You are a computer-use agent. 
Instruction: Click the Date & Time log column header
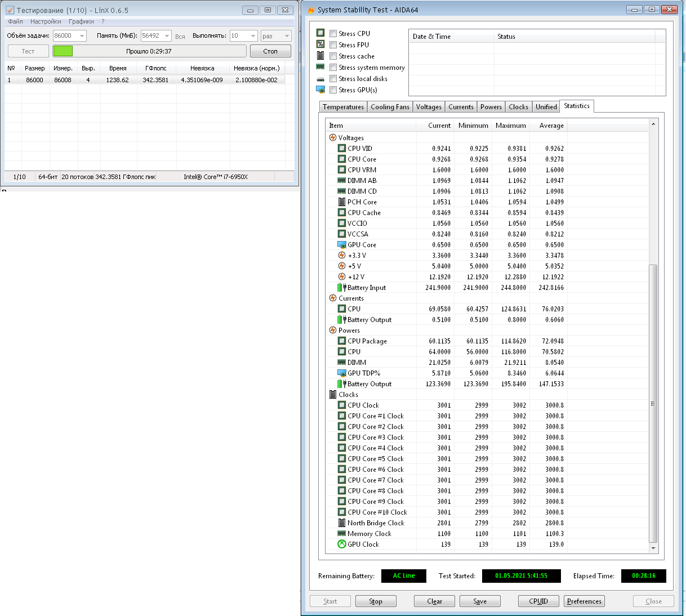coord(451,37)
